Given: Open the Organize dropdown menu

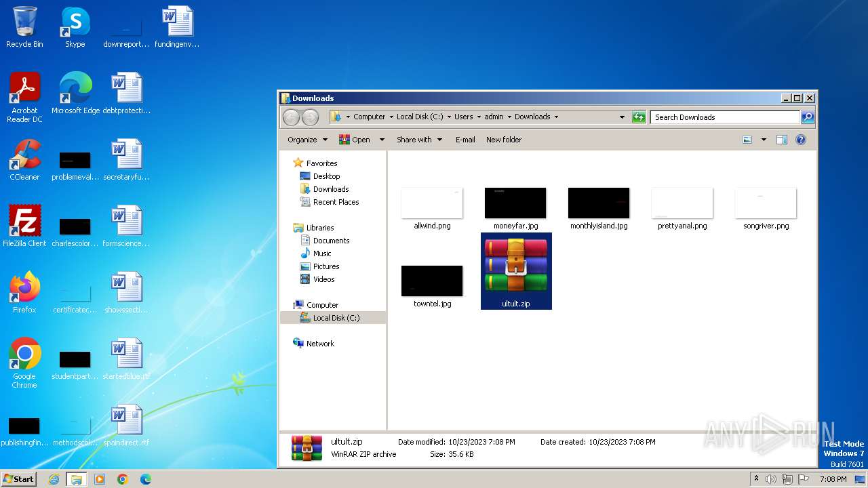Looking at the screenshot, I should tap(307, 140).
